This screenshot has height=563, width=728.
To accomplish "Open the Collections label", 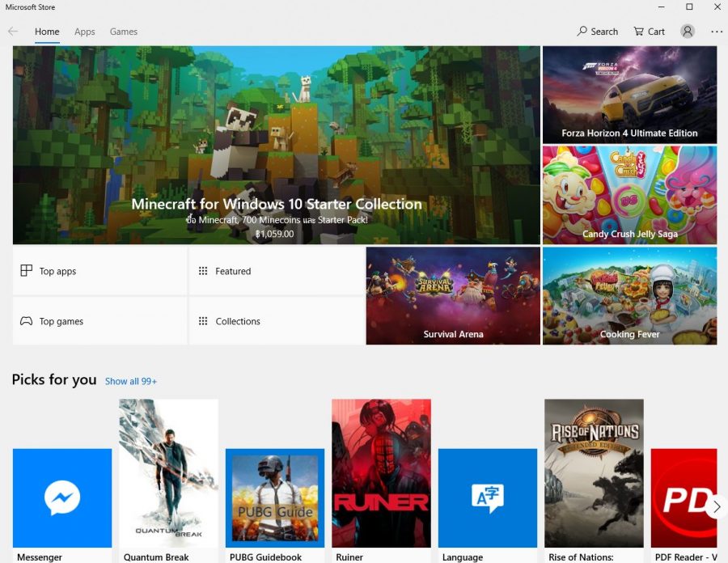I will point(238,321).
